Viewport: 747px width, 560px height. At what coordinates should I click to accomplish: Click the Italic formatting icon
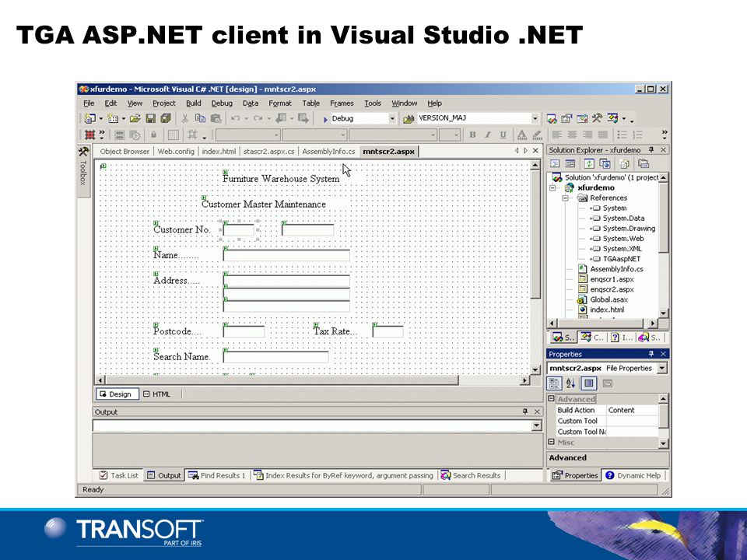coord(487,135)
